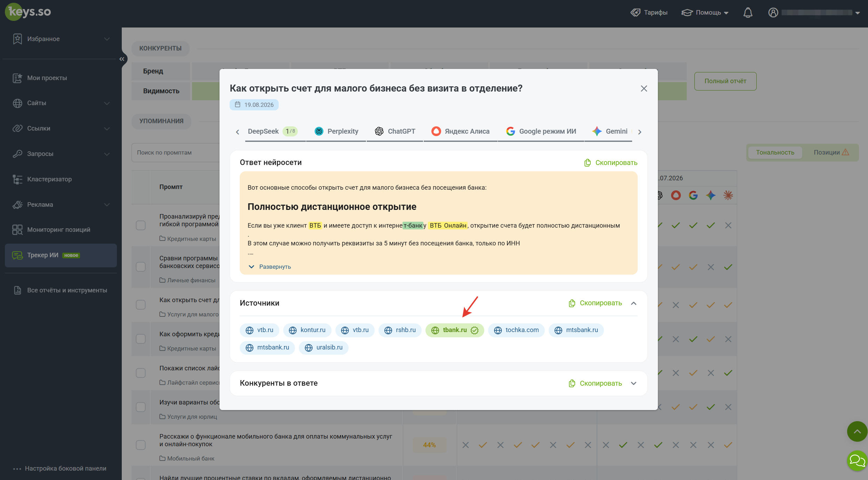Expand the Сайты sidebar menu
Viewport: 868px width, 480px height.
tap(61, 103)
